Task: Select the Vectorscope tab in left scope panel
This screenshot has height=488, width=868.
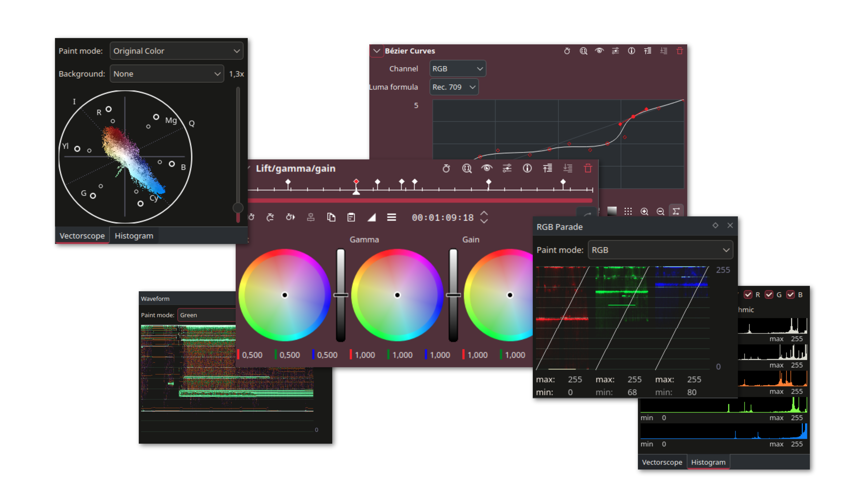Action: pyautogui.click(x=82, y=236)
